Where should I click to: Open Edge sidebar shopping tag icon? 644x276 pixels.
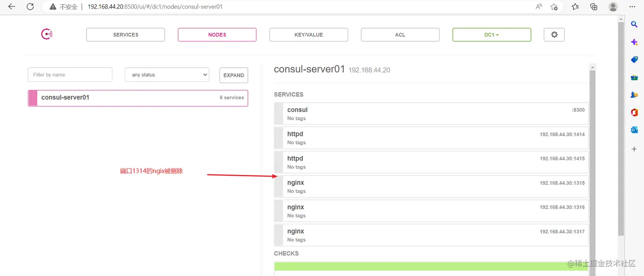634,60
